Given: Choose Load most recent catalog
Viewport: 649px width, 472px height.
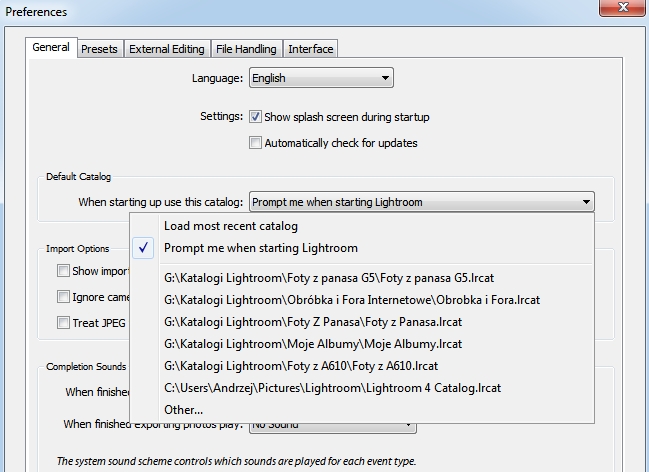Looking at the screenshot, I should click(x=231, y=226).
